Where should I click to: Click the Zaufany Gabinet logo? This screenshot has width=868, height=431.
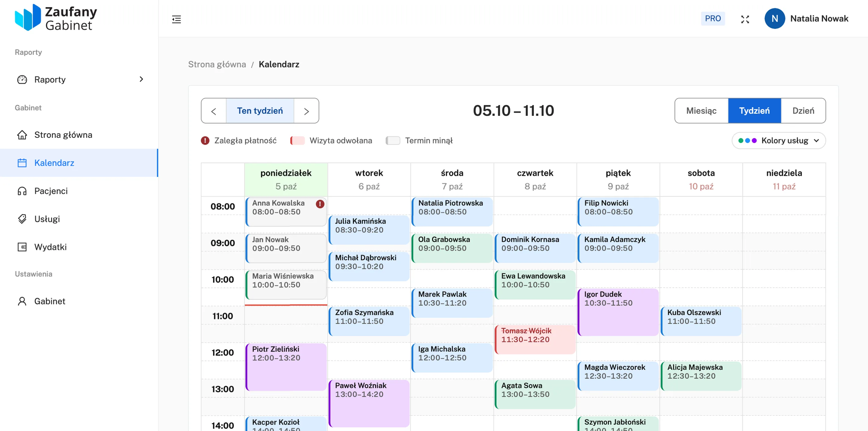[56, 18]
